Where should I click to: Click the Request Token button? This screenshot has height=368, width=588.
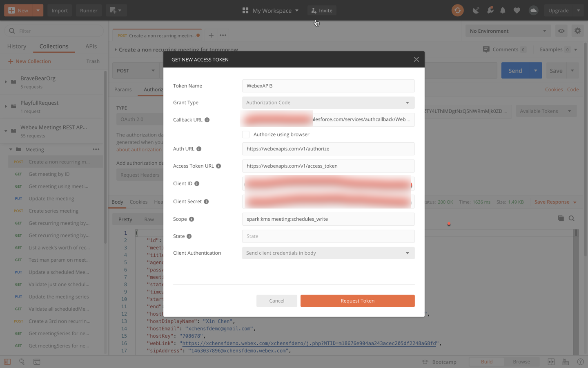(x=357, y=301)
